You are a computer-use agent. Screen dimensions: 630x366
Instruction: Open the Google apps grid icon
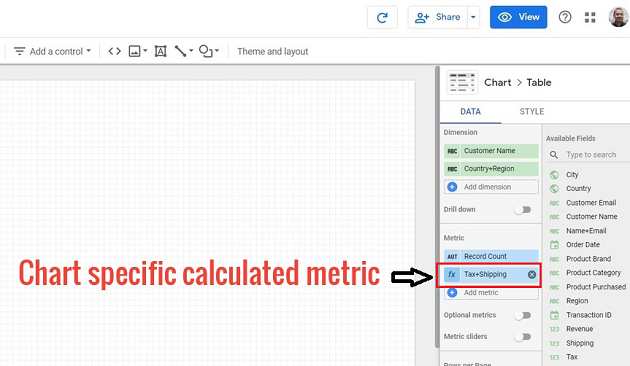[590, 17]
